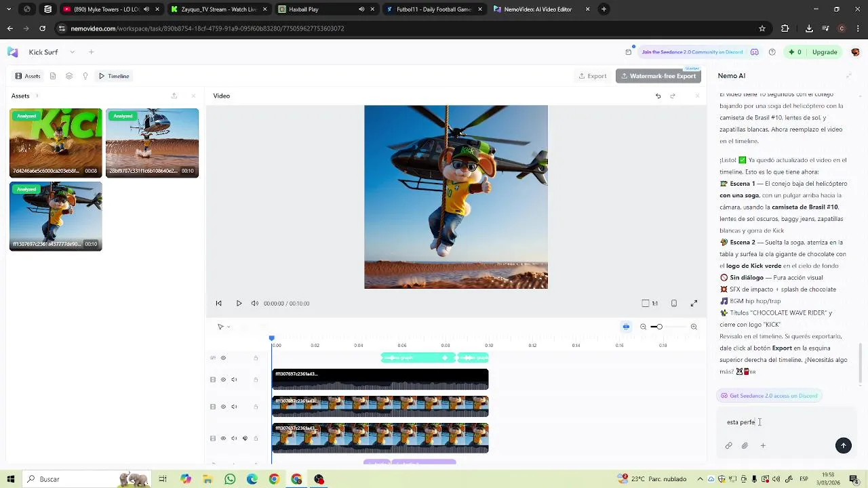Enter fullscreen preview mode
This screenshot has height=488, width=868.
(694, 304)
